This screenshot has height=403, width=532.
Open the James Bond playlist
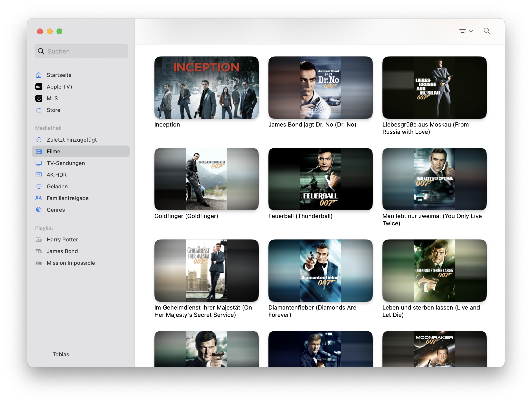[x=62, y=251]
